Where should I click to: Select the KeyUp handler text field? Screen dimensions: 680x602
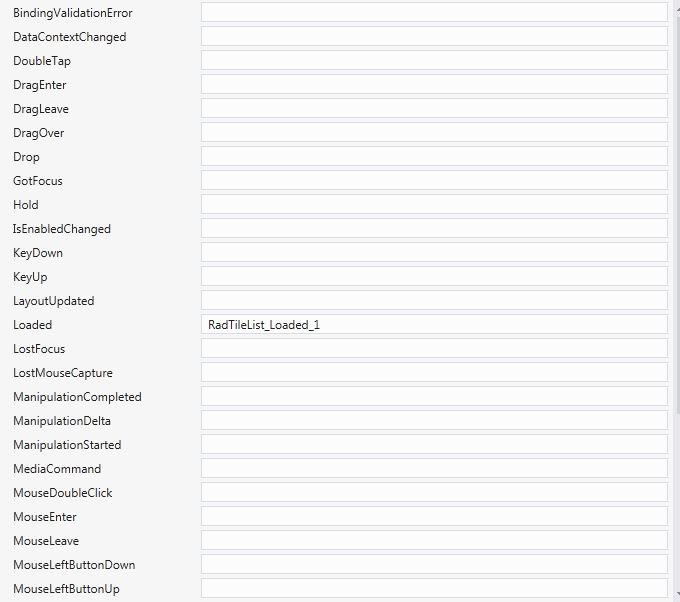click(434, 276)
